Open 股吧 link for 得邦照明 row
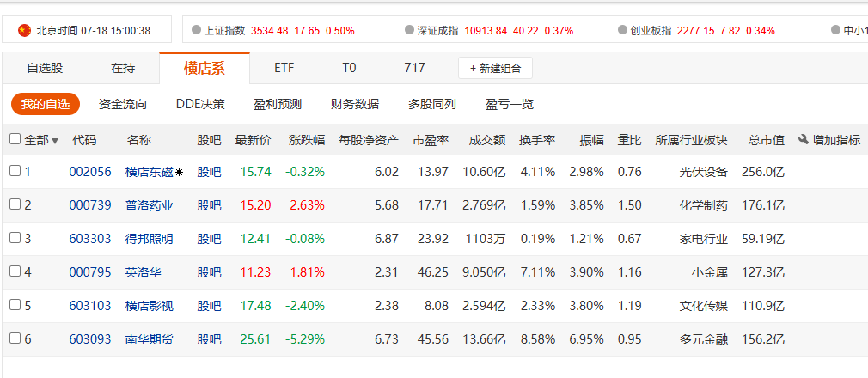 (x=209, y=239)
